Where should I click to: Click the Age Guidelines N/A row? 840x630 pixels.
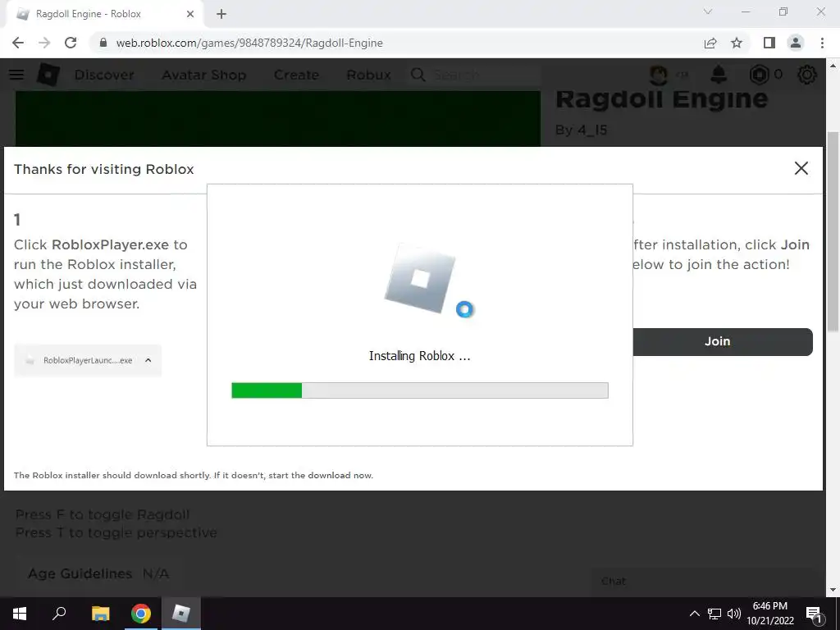click(x=98, y=573)
